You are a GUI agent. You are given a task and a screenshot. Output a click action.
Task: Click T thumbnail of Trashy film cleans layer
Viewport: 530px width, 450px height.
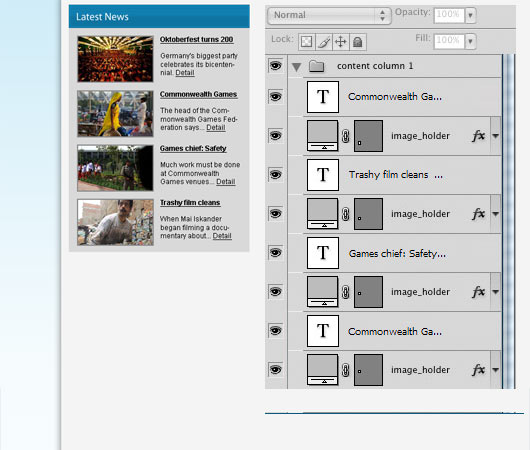[323, 175]
